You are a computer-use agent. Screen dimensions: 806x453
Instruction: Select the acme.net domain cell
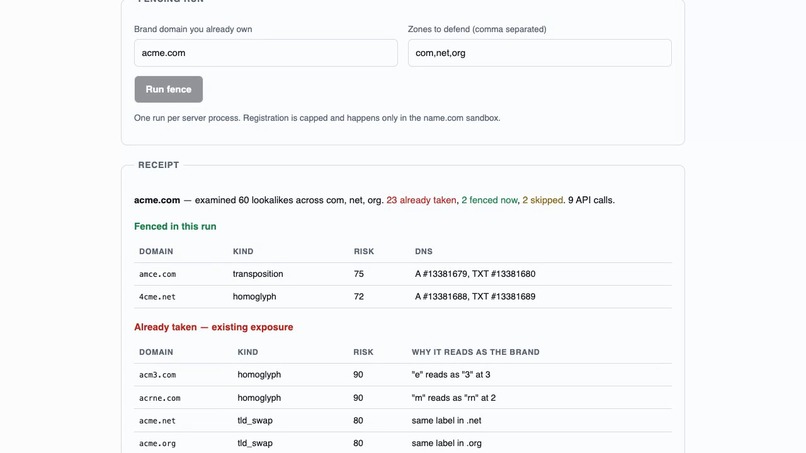pos(157,421)
